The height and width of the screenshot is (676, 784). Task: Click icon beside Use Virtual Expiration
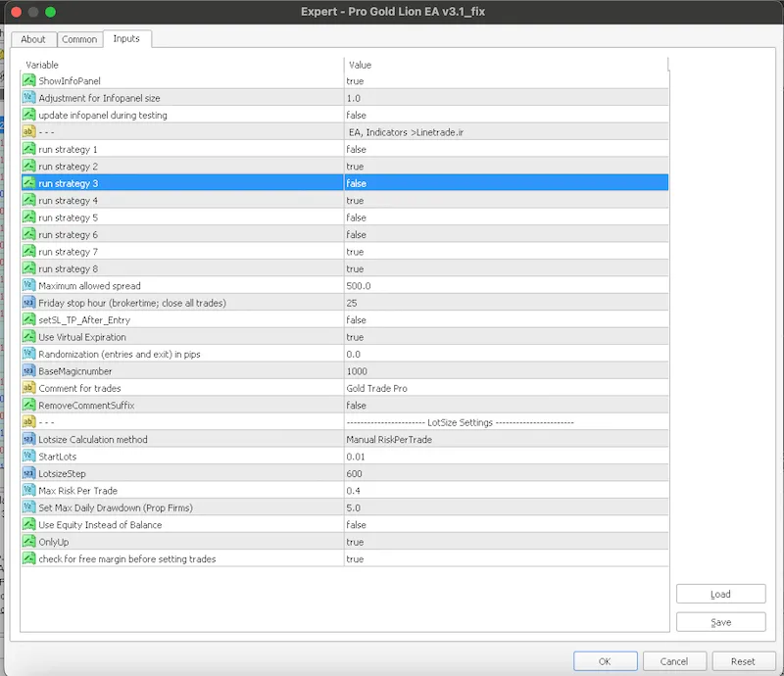tap(29, 336)
